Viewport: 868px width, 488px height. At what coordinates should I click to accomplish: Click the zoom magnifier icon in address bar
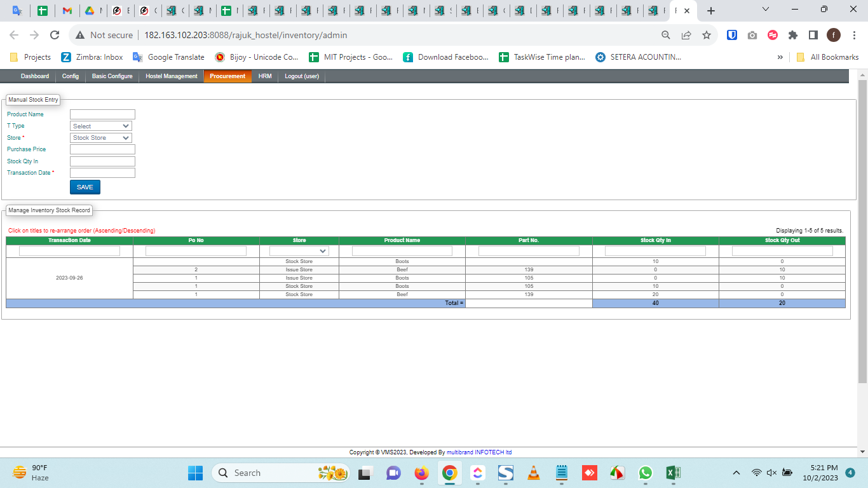click(665, 35)
